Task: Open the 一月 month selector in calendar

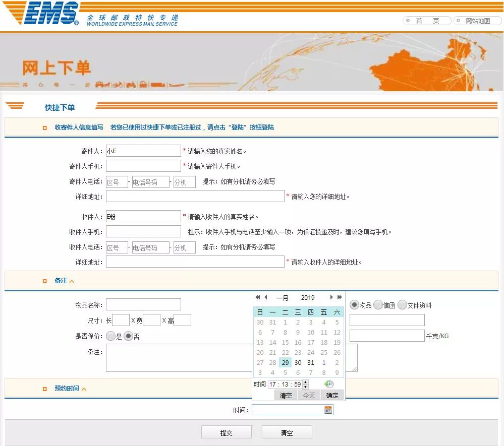Action: pos(282,298)
